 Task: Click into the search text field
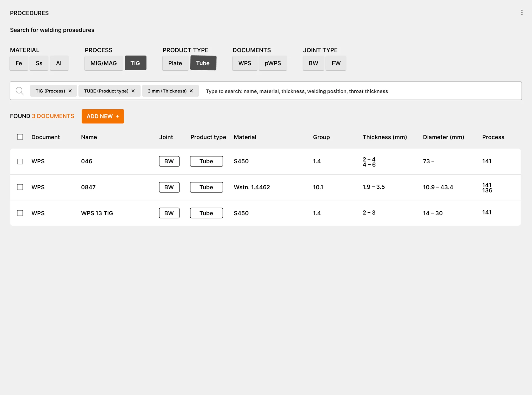[338, 91]
